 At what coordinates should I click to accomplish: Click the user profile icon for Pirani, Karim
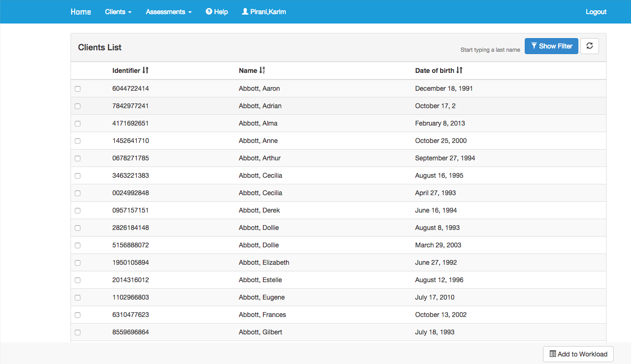click(245, 12)
